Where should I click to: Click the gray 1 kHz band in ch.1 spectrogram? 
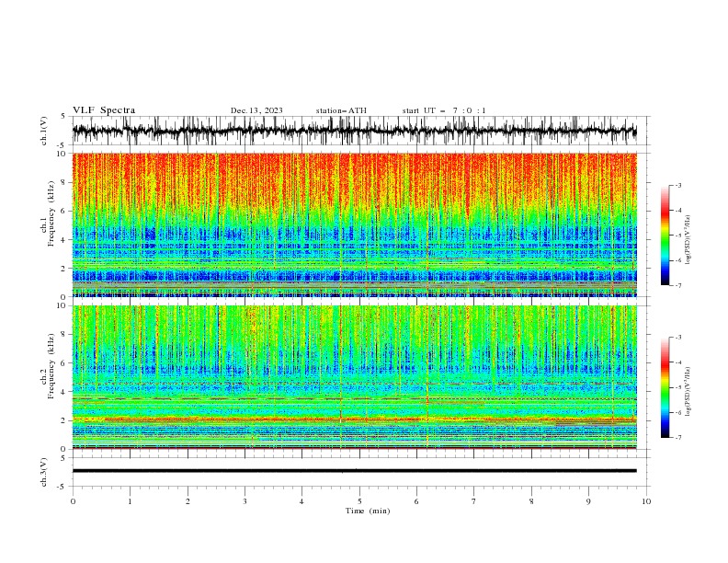pos(354,283)
